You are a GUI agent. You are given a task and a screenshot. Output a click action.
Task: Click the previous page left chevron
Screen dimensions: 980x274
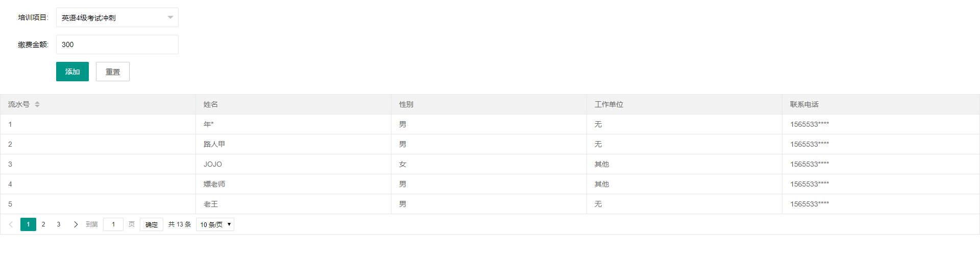pos(11,224)
